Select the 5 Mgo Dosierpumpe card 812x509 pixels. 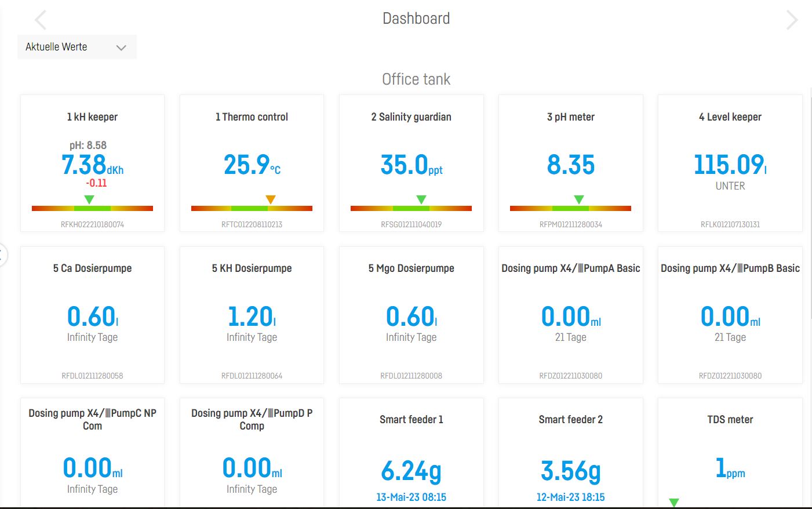(x=411, y=315)
